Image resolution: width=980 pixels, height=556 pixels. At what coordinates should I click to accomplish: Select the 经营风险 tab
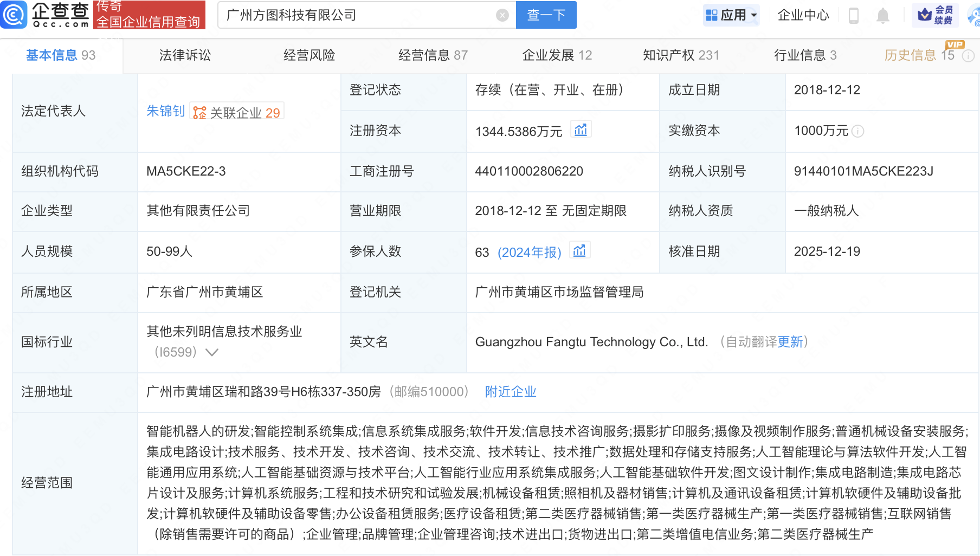(309, 55)
